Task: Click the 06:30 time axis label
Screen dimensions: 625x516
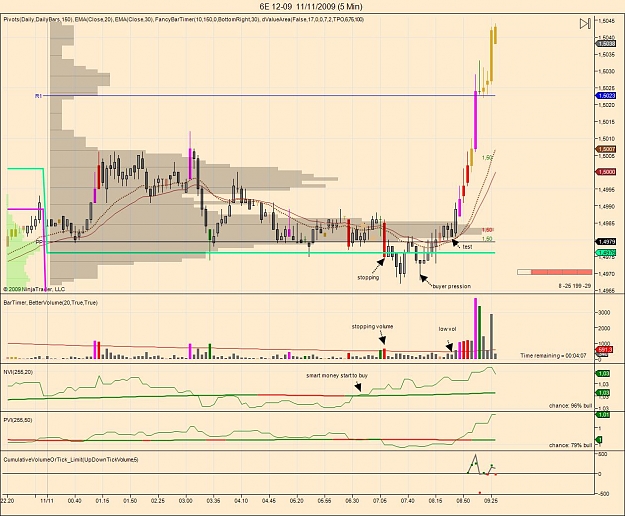Action: [x=352, y=501]
